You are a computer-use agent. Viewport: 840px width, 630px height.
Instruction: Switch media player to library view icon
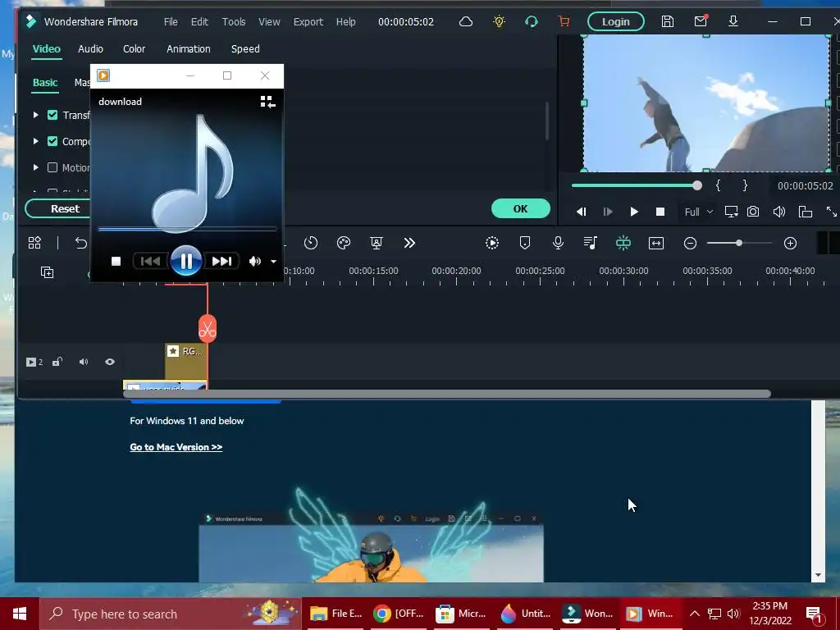[x=267, y=102]
